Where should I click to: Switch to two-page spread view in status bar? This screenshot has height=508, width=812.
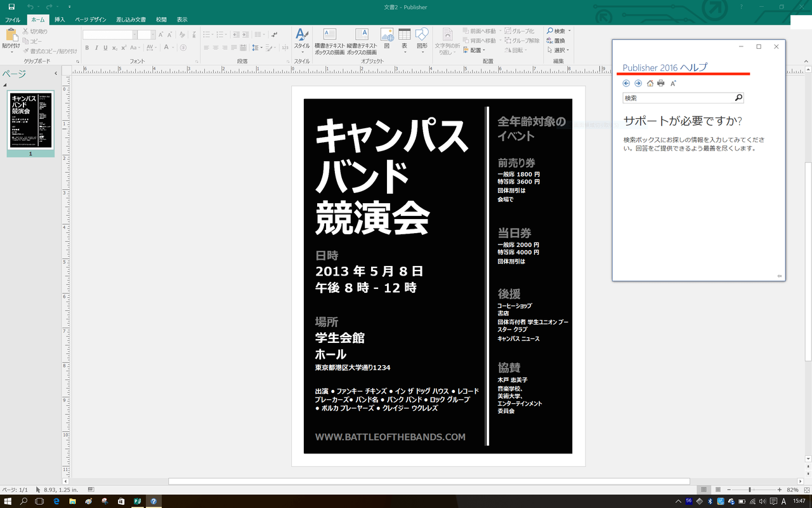(717, 490)
